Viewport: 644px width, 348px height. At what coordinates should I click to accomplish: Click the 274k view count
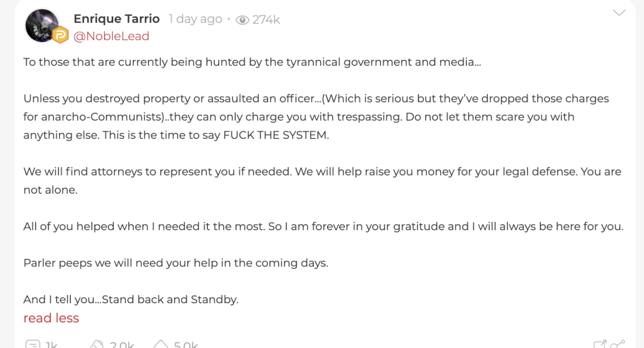(x=266, y=20)
